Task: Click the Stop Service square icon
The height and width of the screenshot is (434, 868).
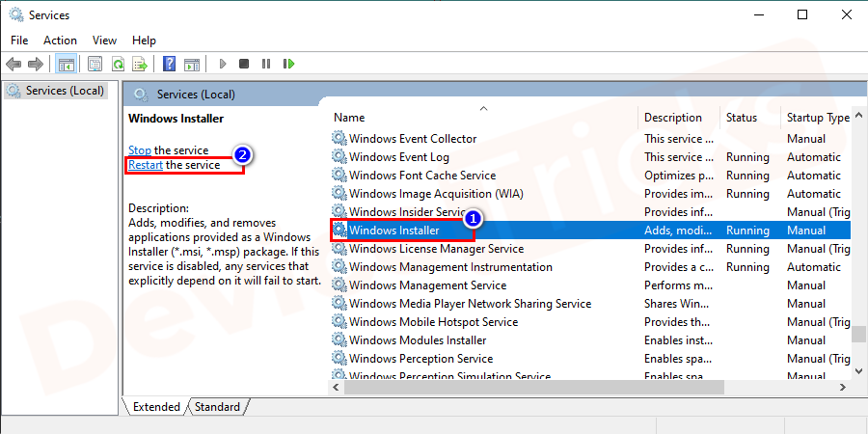Action: pos(244,65)
